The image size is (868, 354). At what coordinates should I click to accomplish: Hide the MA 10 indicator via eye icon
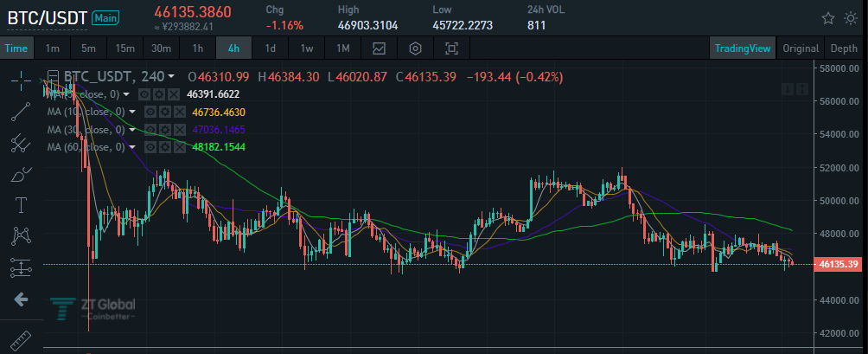(x=150, y=112)
